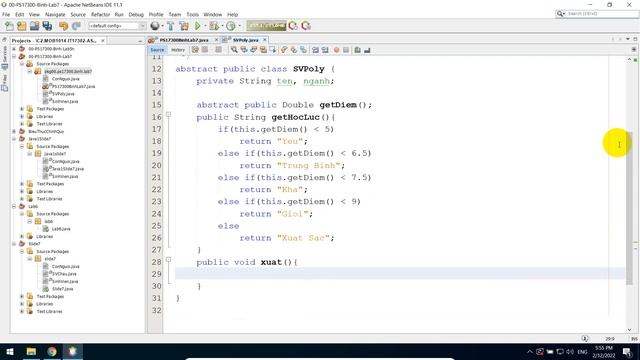Start Macro Recording with red circle icon
The width and height of the screenshot is (640, 360).
tap(336, 50)
